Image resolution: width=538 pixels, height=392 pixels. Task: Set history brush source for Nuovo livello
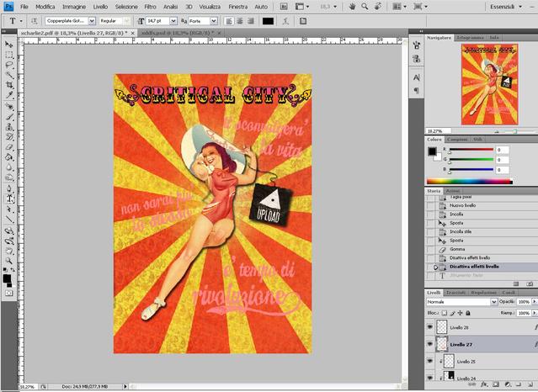click(x=430, y=205)
